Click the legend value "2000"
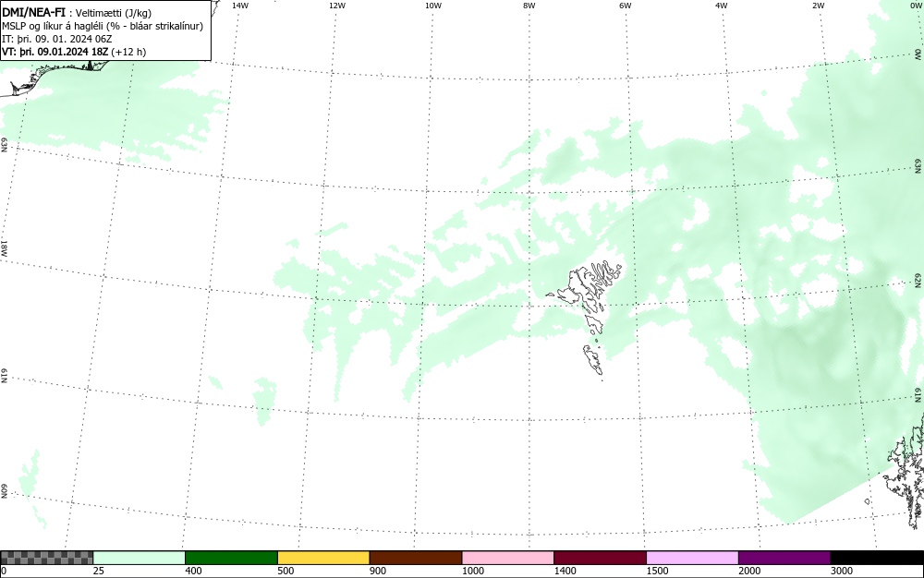 pos(749,571)
